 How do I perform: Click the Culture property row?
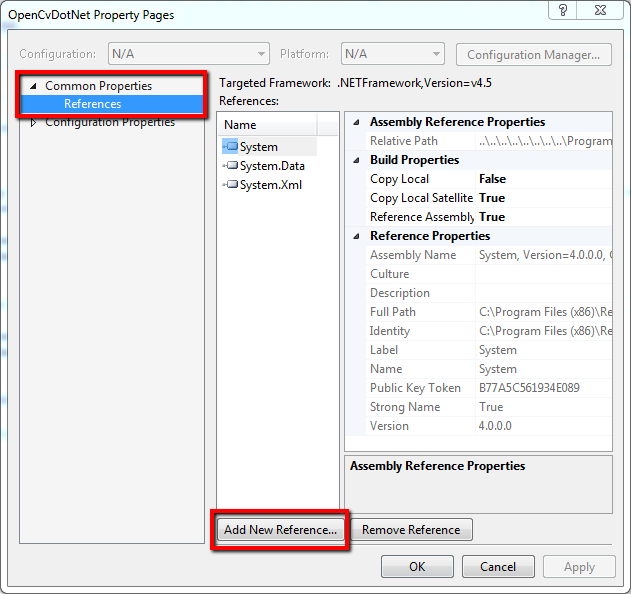(489, 274)
